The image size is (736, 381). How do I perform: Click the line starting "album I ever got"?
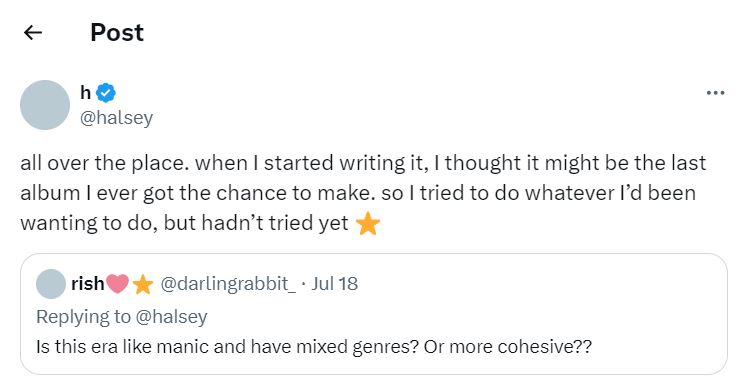[x=358, y=193]
